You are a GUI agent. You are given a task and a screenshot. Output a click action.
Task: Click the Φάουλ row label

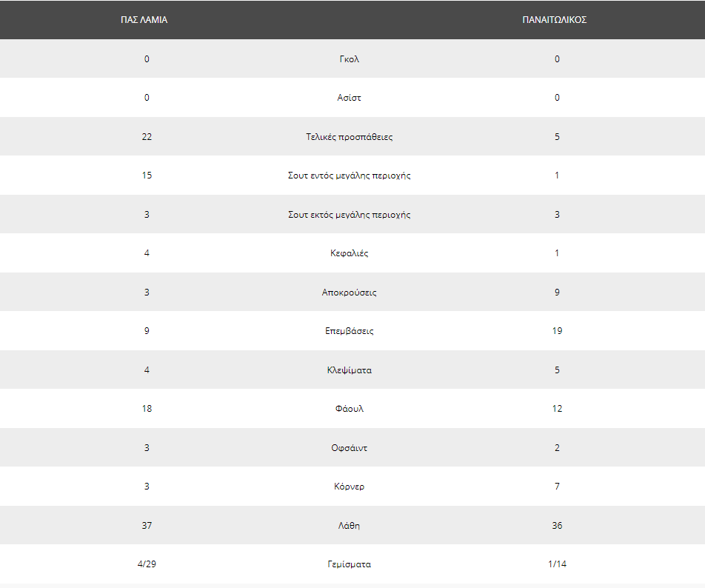tap(350, 409)
